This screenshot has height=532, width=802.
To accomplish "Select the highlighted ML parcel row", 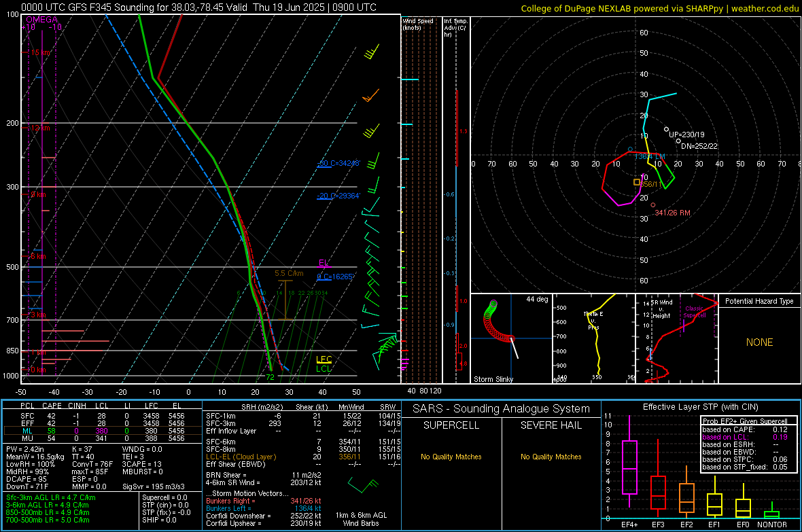I will pos(103,431).
